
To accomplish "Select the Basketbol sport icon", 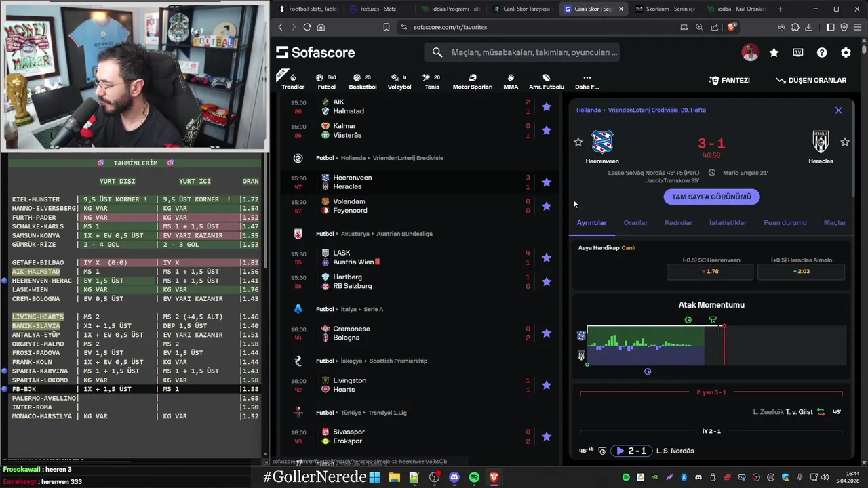I will [x=357, y=77].
